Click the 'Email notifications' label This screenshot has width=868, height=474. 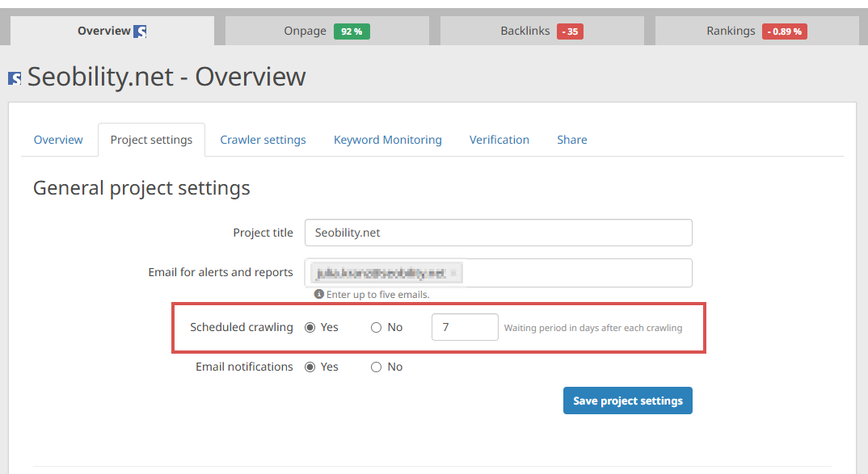(244, 367)
